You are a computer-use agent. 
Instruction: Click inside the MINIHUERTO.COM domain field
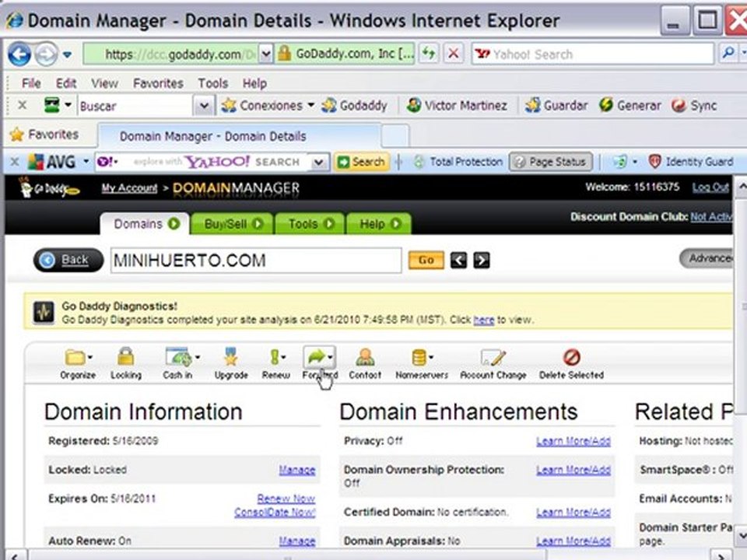pyautogui.click(x=256, y=261)
